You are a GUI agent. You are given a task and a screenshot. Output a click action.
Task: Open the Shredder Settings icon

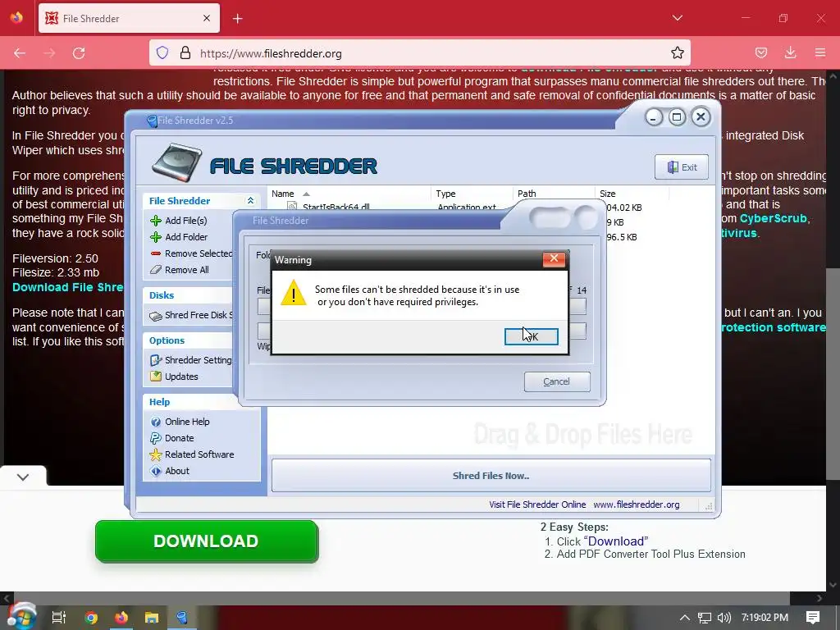(x=155, y=360)
